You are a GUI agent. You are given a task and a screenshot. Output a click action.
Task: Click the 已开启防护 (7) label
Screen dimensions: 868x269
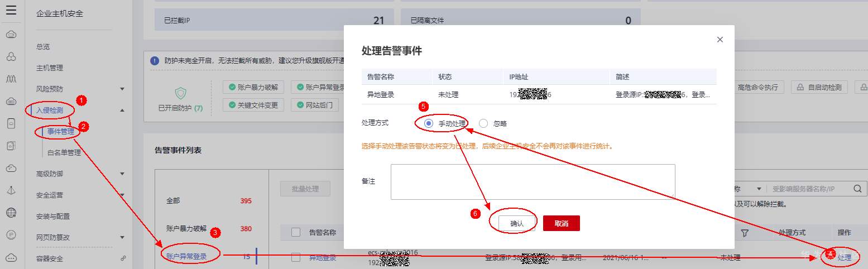click(180, 108)
